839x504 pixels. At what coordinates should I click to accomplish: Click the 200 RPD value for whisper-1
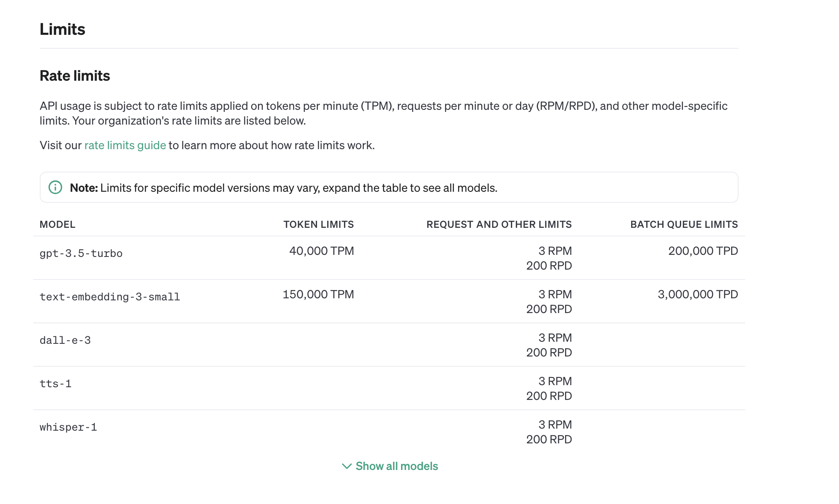click(549, 439)
